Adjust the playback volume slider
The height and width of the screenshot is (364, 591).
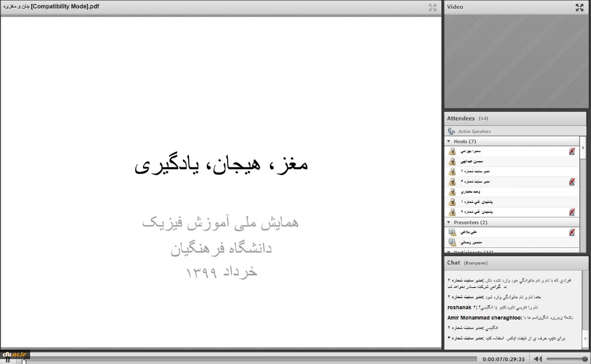[566, 359]
